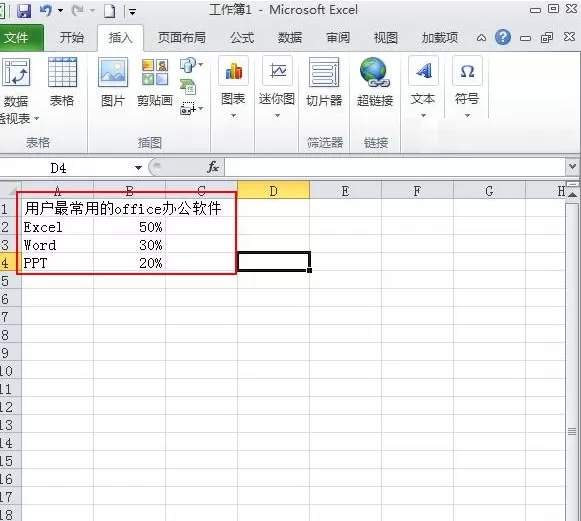
Task: Open the 页面布局 tab
Action: [182, 37]
